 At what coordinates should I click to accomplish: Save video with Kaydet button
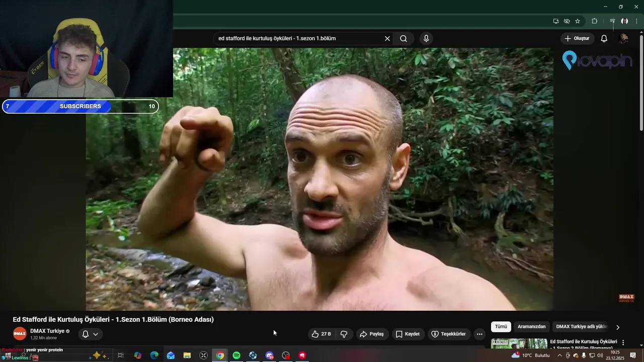[x=408, y=334]
